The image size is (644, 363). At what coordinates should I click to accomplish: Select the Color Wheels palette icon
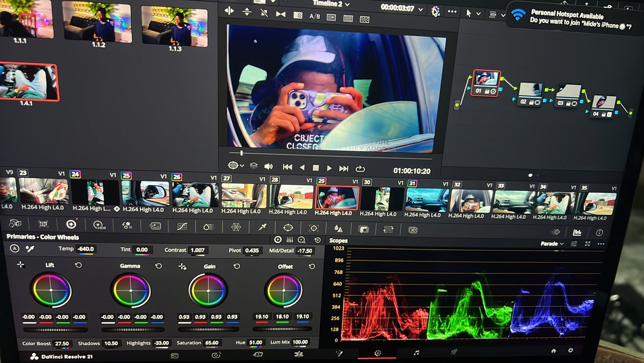[71, 224]
